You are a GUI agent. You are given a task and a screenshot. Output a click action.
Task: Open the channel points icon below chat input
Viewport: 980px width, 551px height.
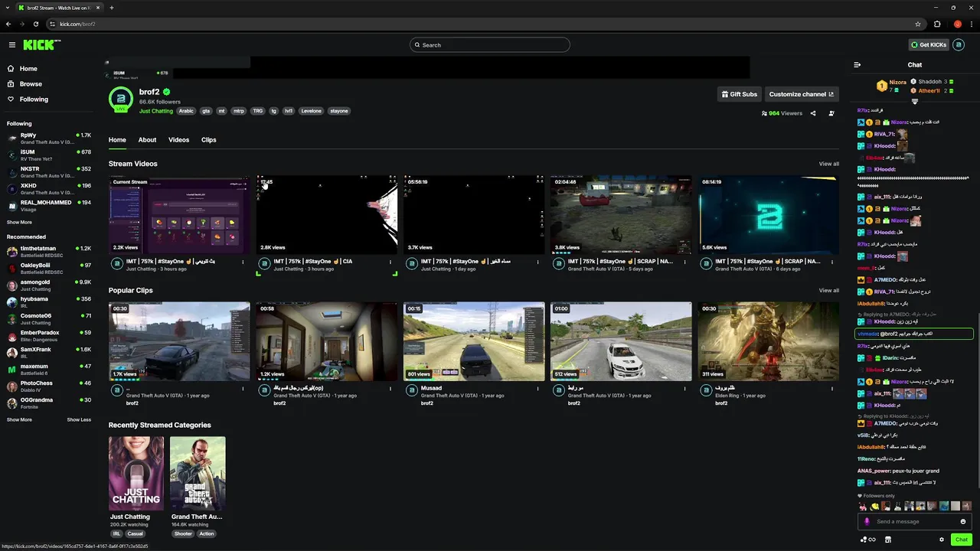point(867,540)
